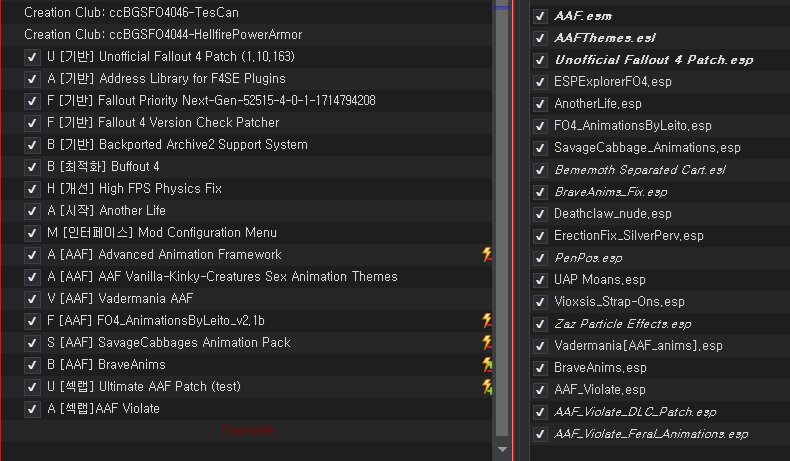
Task: Click conflict flag icon on SavageCabbages Animation Pack row
Action: coord(487,343)
